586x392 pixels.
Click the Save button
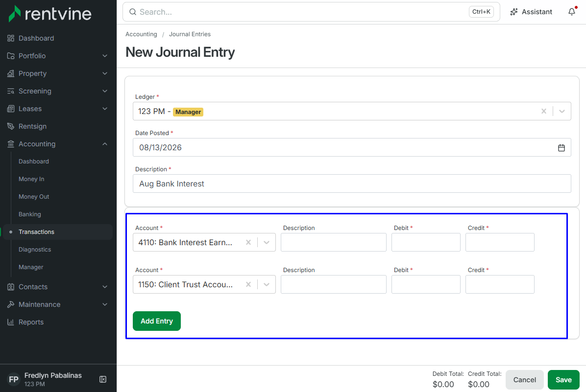click(x=563, y=380)
